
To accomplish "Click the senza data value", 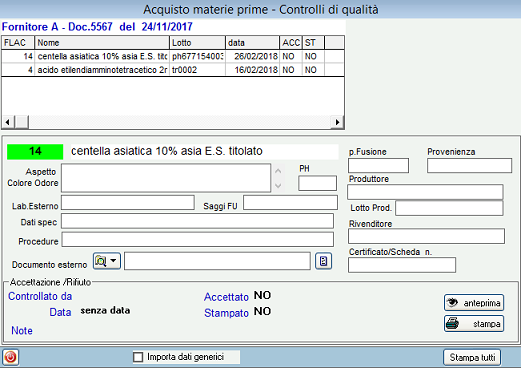I will (x=105, y=311).
